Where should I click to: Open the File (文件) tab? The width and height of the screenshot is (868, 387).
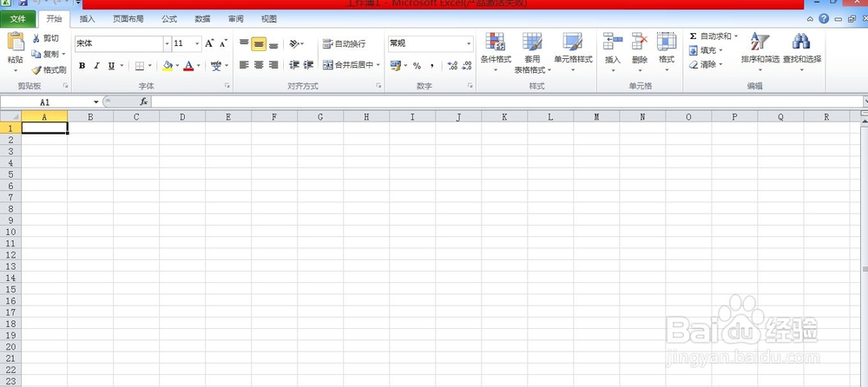tap(17, 19)
